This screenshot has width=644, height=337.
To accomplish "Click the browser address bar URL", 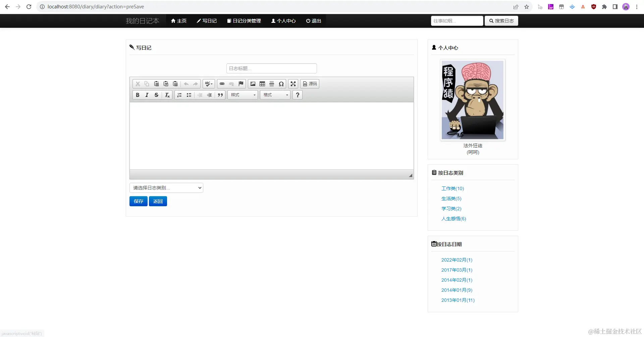I will click(96, 7).
